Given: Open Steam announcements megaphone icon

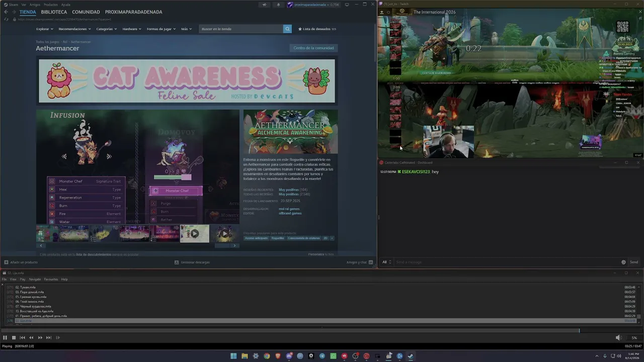Looking at the screenshot, I should 264,5.
